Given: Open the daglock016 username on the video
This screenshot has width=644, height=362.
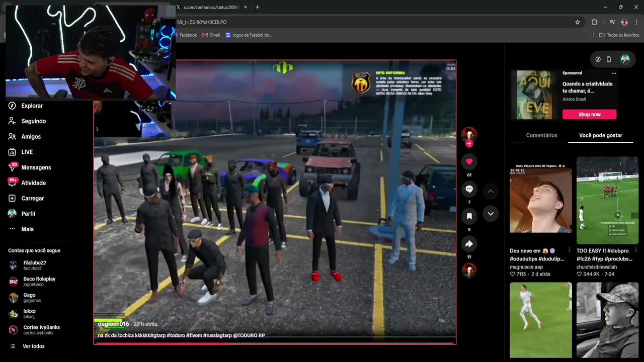Looking at the screenshot, I should tap(113, 324).
